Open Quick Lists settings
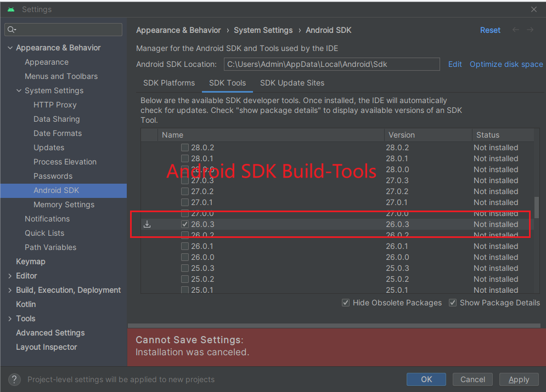This screenshot has width=546, height=392. tap(44, 233)
